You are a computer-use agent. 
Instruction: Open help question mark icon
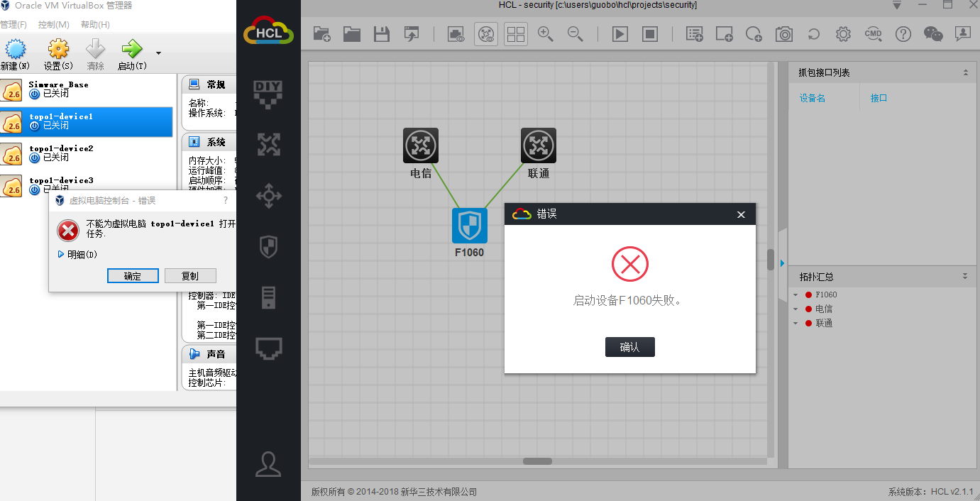[903, 33]
